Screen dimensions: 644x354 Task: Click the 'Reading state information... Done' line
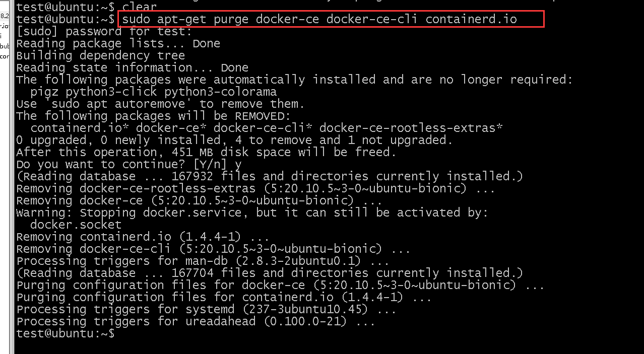point(132,67)
